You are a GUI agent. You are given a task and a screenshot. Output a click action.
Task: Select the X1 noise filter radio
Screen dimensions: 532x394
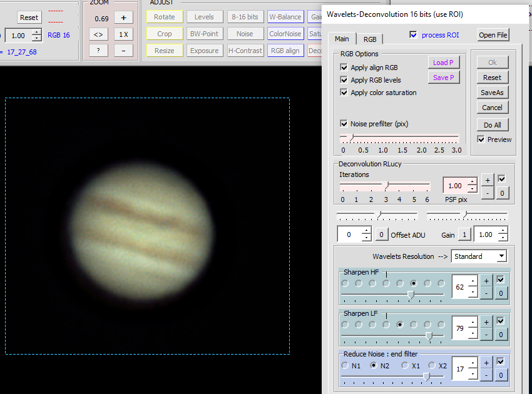(405, 365)
